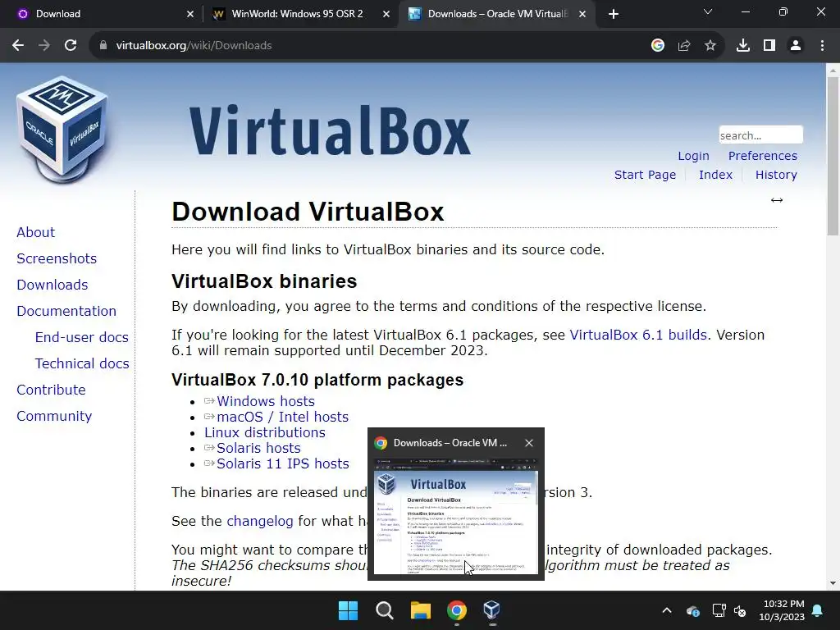Open VirtualBox 6.1 builds link

[x=638, y=335]
